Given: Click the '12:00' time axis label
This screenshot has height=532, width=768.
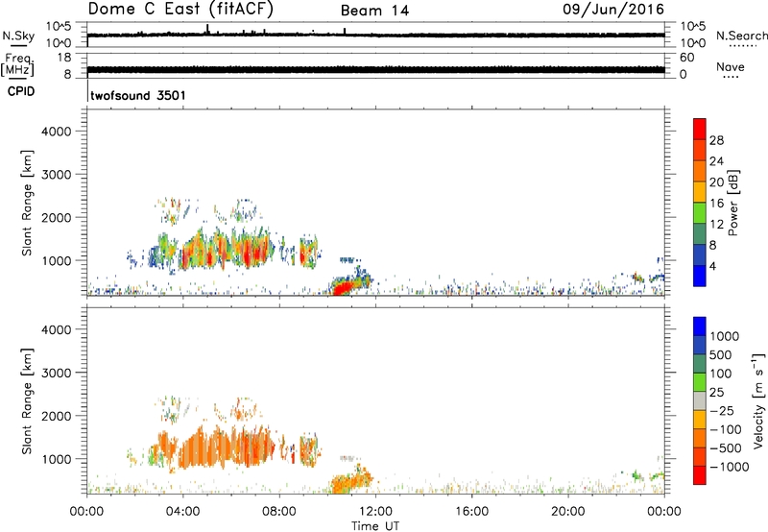Looking at the screenshot, I should [x=375, y=512].
